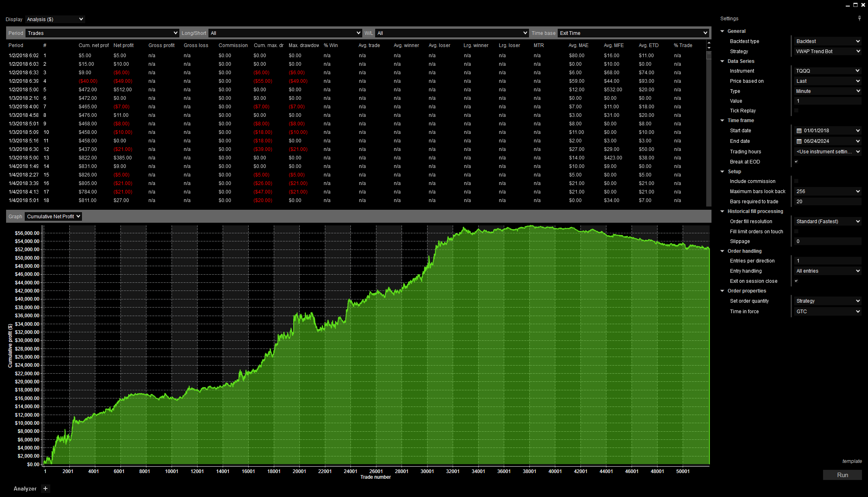868x497 pixels.
Task: Open the Display Analysis ($) dropdown
Action: (55, 19)
